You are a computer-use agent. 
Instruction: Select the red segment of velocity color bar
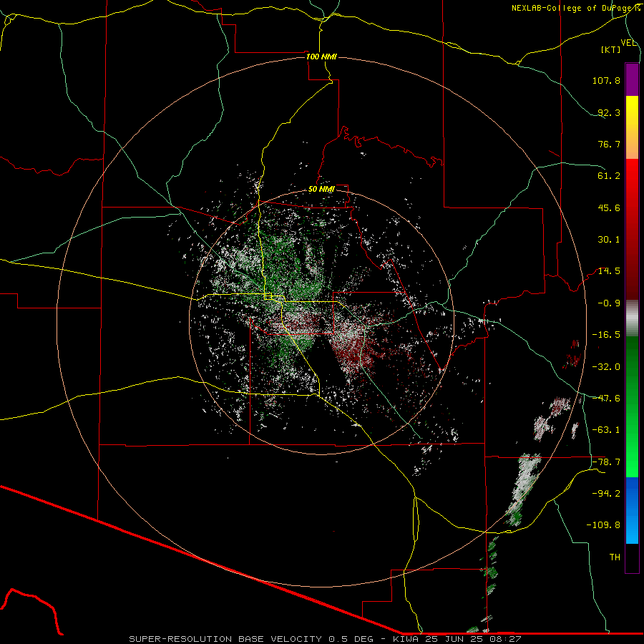pos(632,229)
